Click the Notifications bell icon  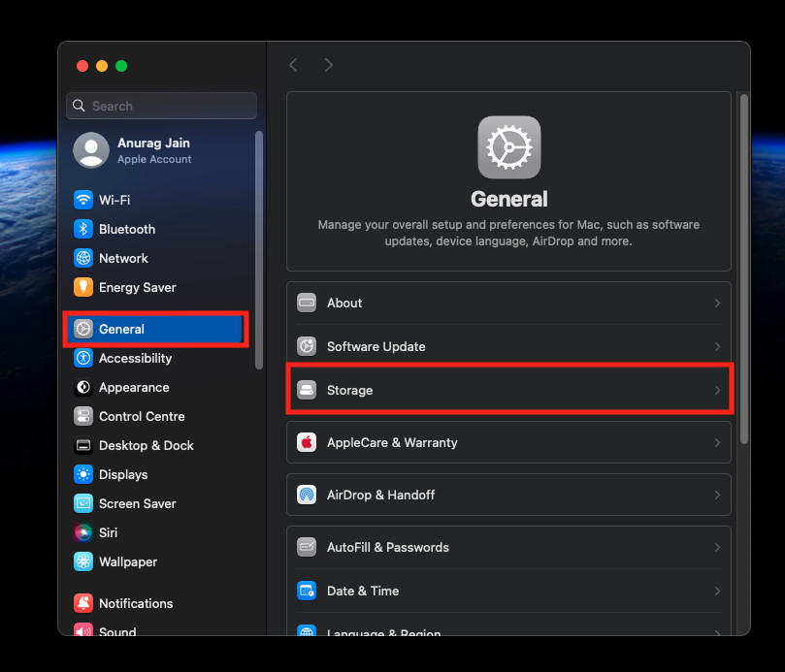click(83, 603)
